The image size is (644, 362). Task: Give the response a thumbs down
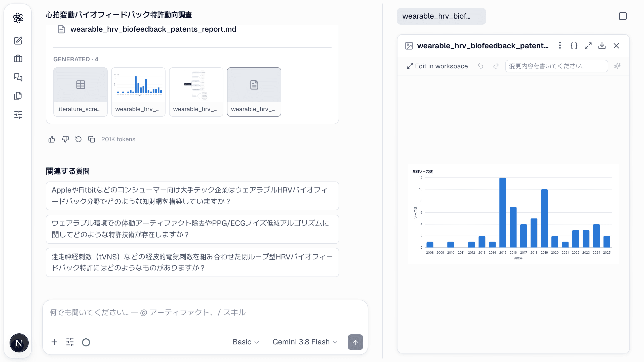(65, 139)
